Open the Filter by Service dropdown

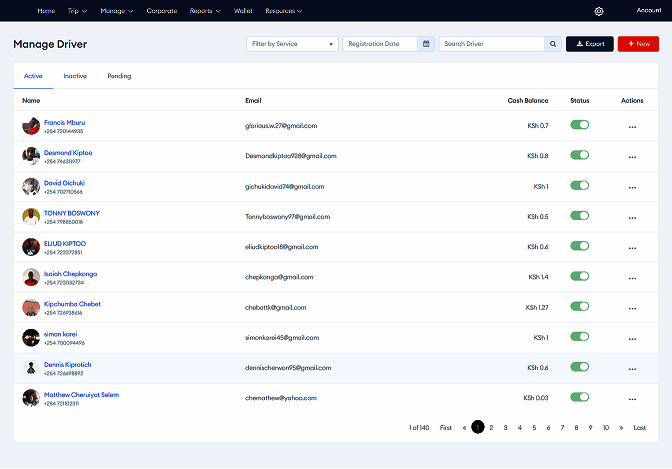pos(292,44)
